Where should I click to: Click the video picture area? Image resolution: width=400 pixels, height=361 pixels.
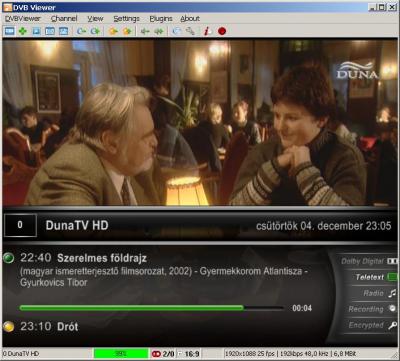click(x=200, y=122)
